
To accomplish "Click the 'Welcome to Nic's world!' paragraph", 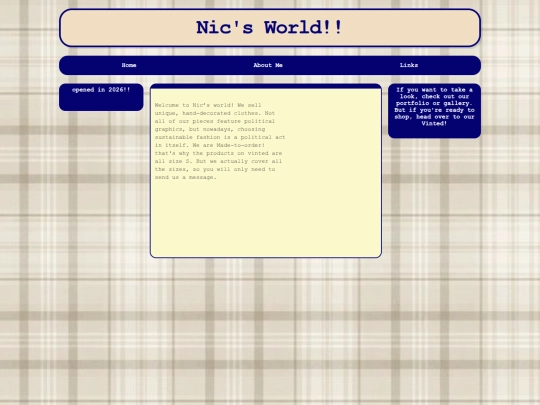I will (x=220, y=141).
